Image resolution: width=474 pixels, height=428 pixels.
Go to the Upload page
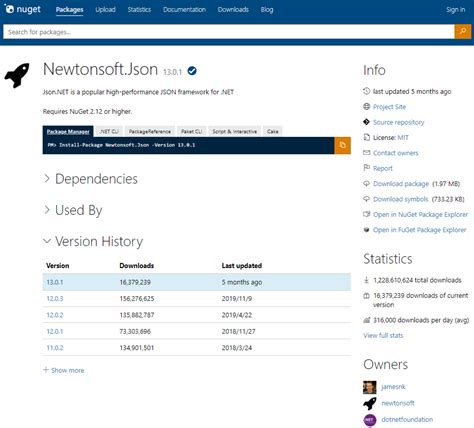point(105,9)
